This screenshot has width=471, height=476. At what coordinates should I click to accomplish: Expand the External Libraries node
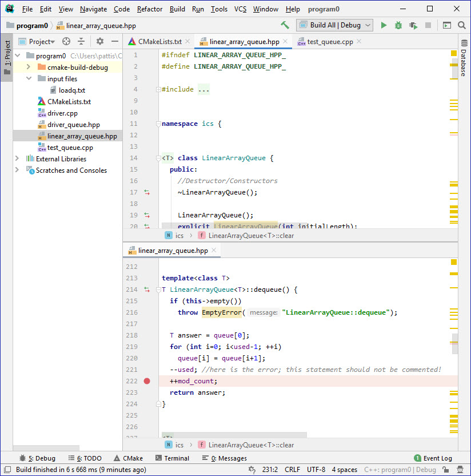click(17, 159)
